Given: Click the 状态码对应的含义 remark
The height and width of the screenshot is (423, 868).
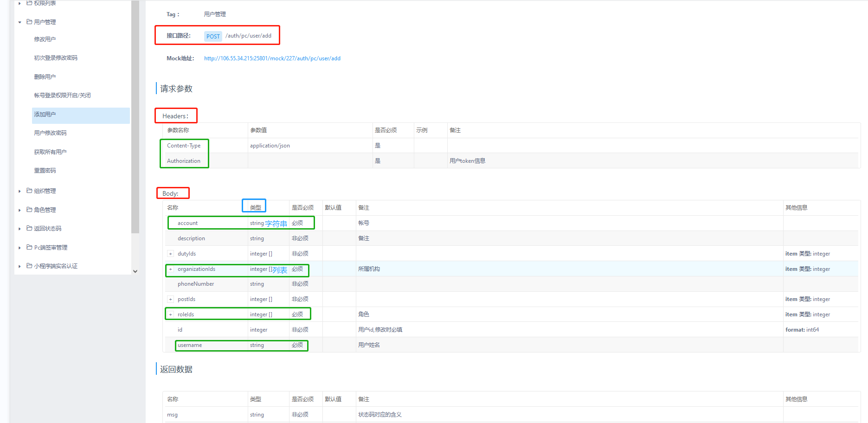Looking at the screenshot, I should click(379, 415).
